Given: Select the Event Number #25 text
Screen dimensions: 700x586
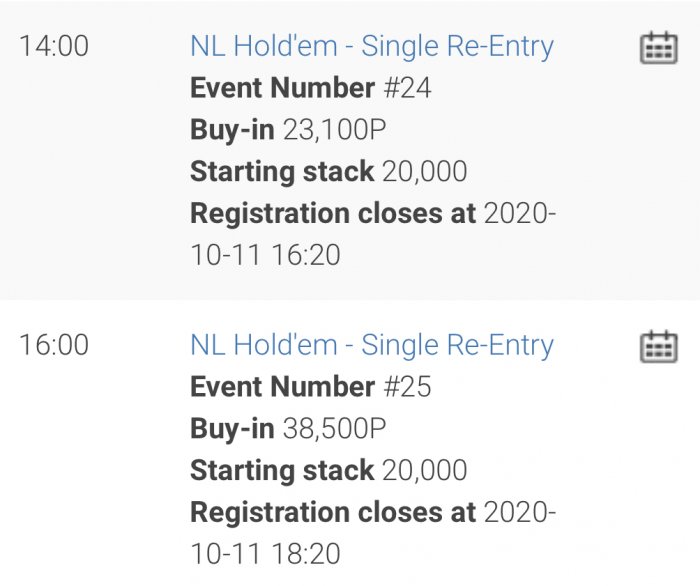Looking at the screenshot, I should point(310,387).
